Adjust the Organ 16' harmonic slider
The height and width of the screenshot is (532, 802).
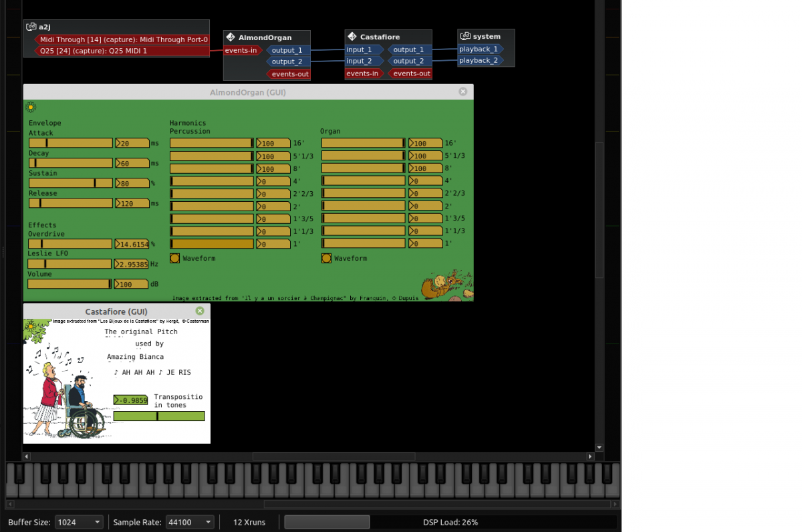pyautogui.click(x=364, y=143)
